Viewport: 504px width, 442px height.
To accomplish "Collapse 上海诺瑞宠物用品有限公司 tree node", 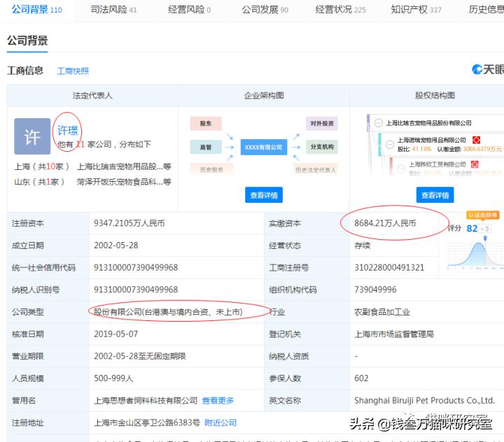I will coord(390,144).
